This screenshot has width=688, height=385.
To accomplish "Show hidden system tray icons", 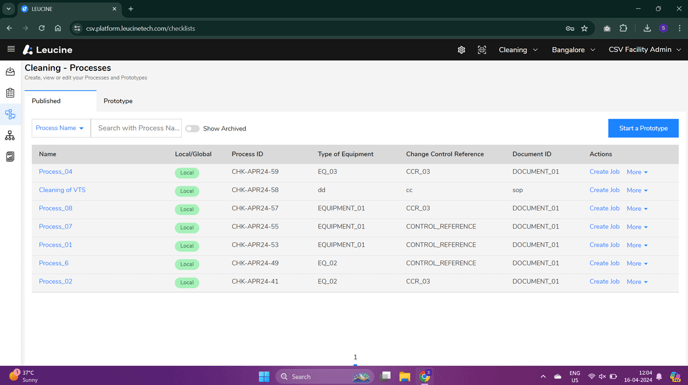I will tap(543, 377).
